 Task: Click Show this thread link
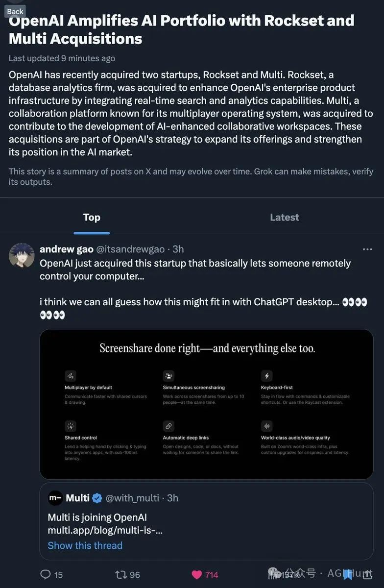85,545
